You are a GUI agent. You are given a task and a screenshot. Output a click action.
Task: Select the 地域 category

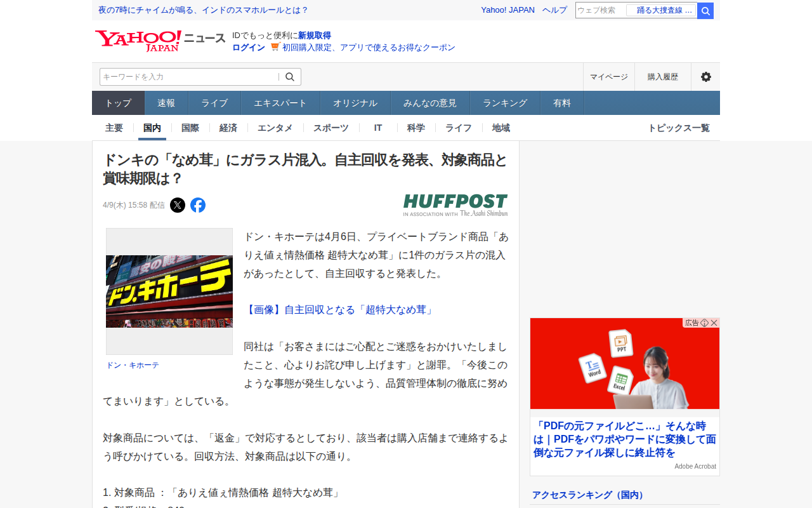tap(501, 128)
